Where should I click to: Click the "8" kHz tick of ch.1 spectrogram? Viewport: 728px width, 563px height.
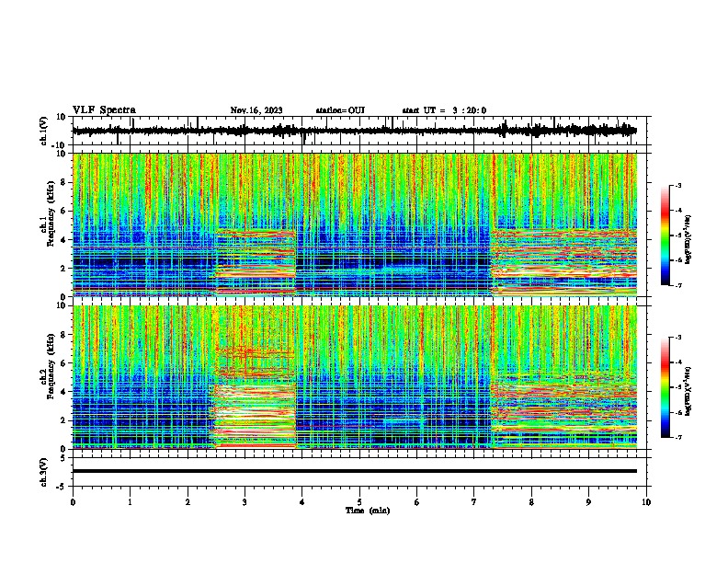tap(63, 182)
